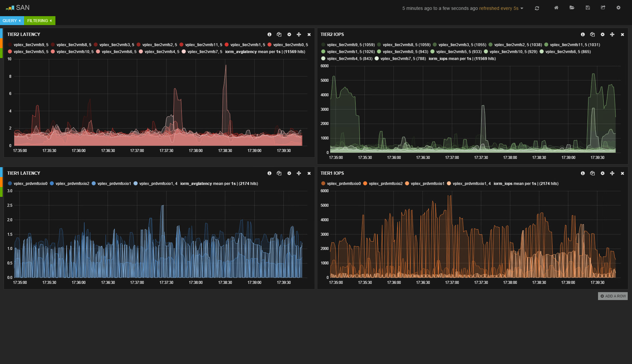Save dashboard using the floppy disk icon
Viewport: 632px width, 364px height.
[x=587, y=8]
